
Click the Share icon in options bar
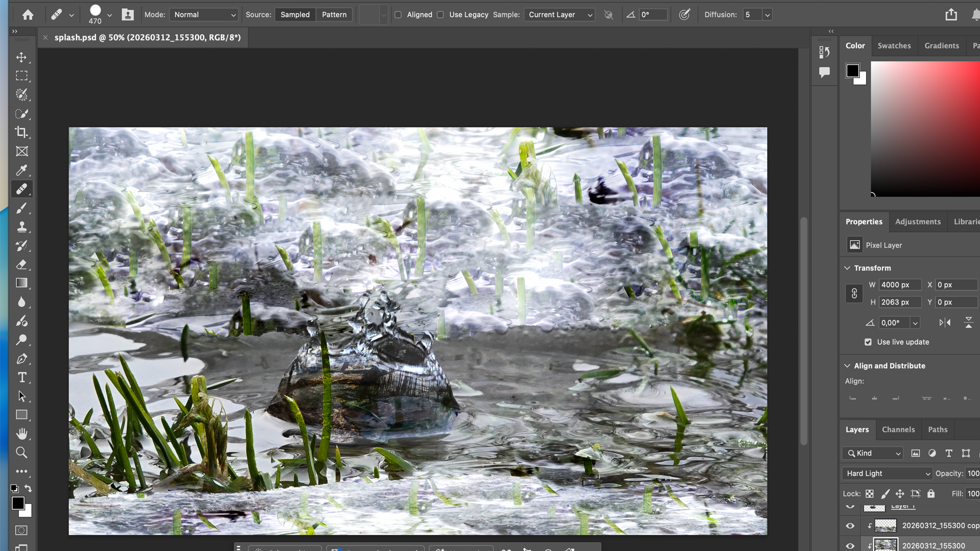951,15
